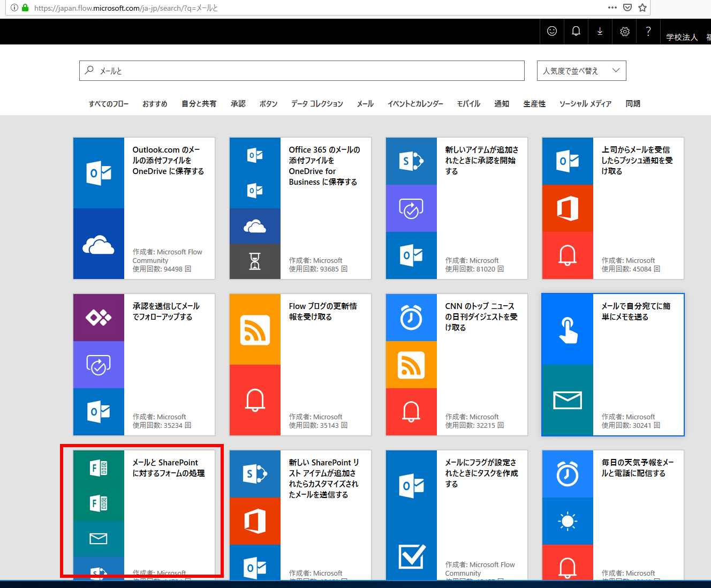Image resolution: width=711 pixels, height=588 pixels.
Task: Open Flow ブログの更新情報 template title
Action: pos(323,312)
